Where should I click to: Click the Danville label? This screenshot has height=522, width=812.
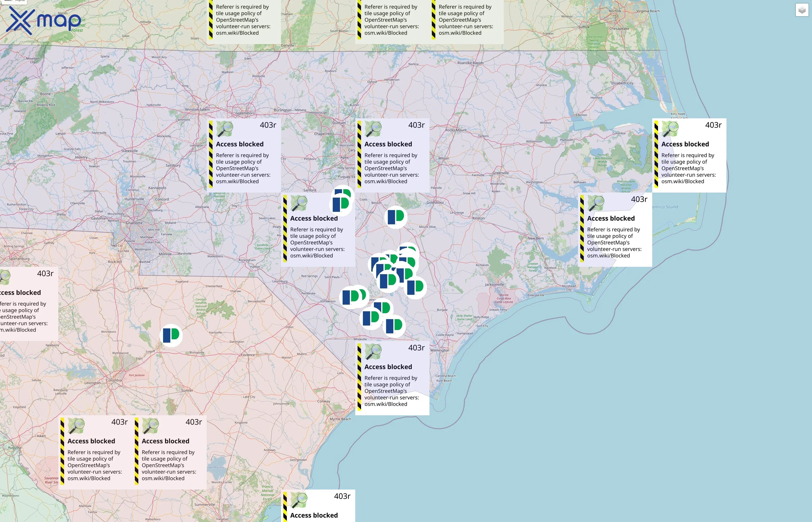287,46
